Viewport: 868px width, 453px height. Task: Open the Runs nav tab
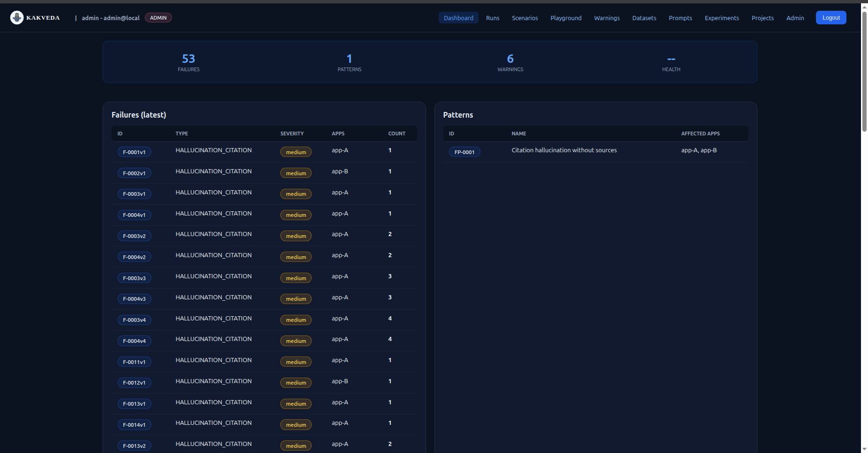point(492,18)
